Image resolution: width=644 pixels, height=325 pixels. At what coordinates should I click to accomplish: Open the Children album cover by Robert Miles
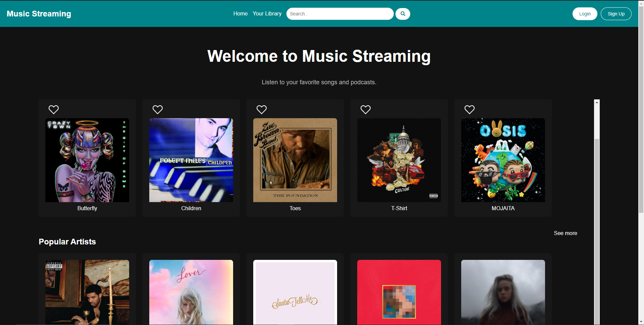[x=191, y=160]
